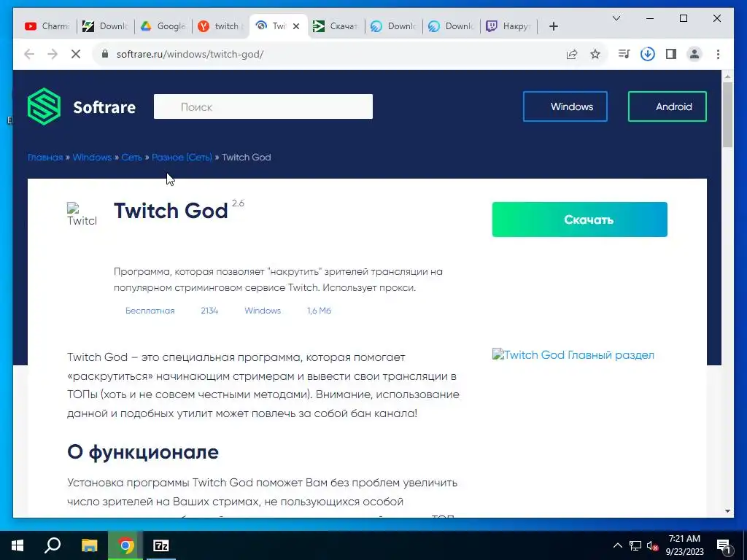The width and height of the screenshot is (747, 560).
Task: Click the Бесплатная license tag
Action: (x=150, y=311)
